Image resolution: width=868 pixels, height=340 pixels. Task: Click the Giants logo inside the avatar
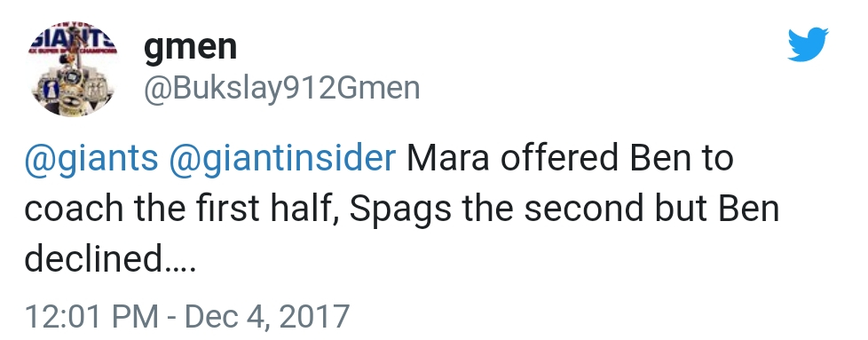coord(73,40)
